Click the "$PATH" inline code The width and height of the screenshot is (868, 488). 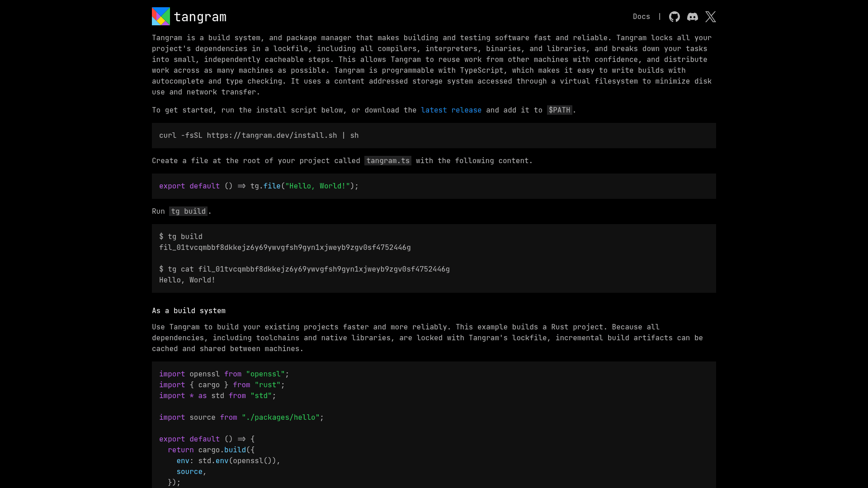click(560, 110)
